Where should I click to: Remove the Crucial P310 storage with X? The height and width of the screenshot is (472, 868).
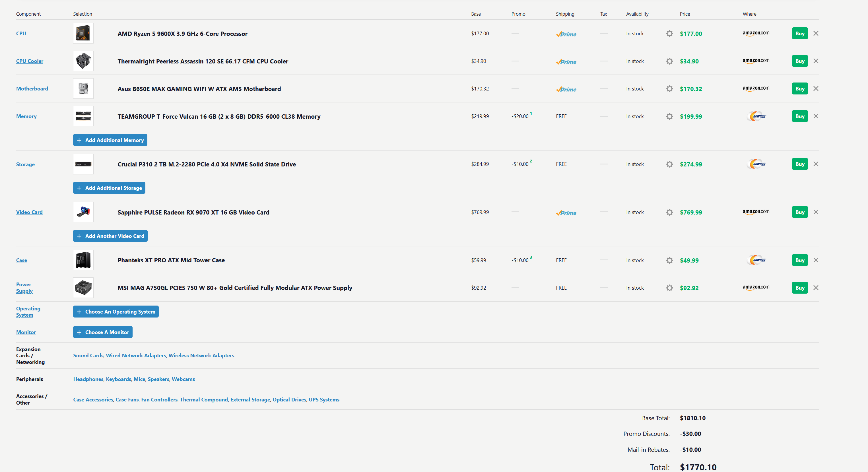[816, 164]
